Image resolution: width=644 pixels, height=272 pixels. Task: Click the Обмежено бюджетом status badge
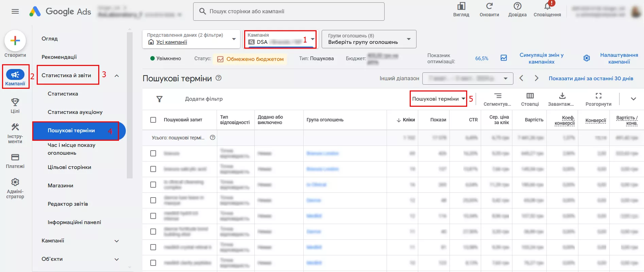(250, 59)
